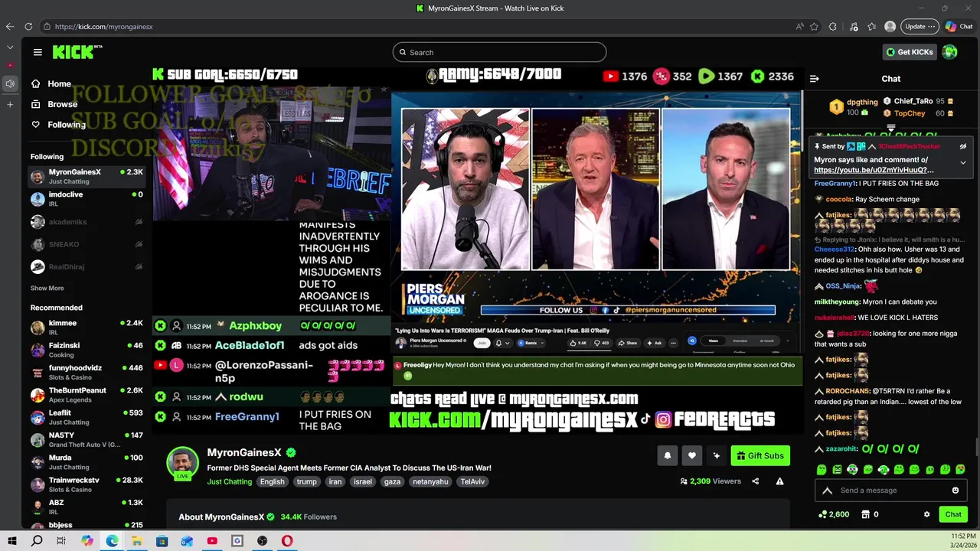Open chat identity badge chevron
Image resolution: width=980 pixels, height=551 pixels.
(x=827, y=491)
